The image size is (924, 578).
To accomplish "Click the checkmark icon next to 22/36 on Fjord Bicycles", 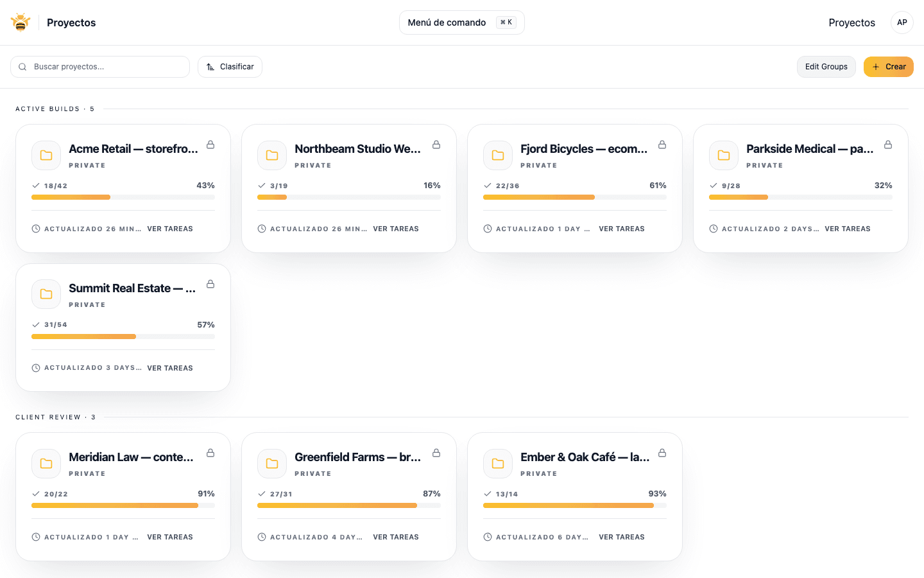I will coord(487,185).
